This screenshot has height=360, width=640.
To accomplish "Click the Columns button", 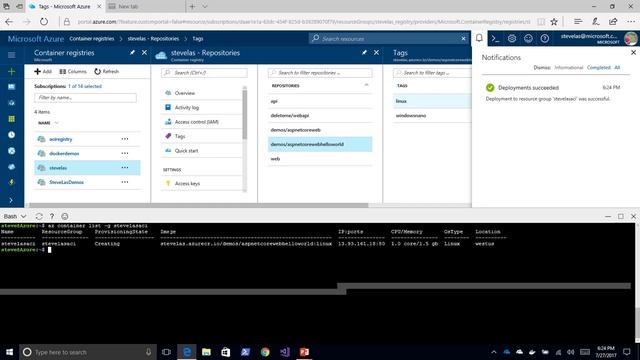I will coord(73,71).
